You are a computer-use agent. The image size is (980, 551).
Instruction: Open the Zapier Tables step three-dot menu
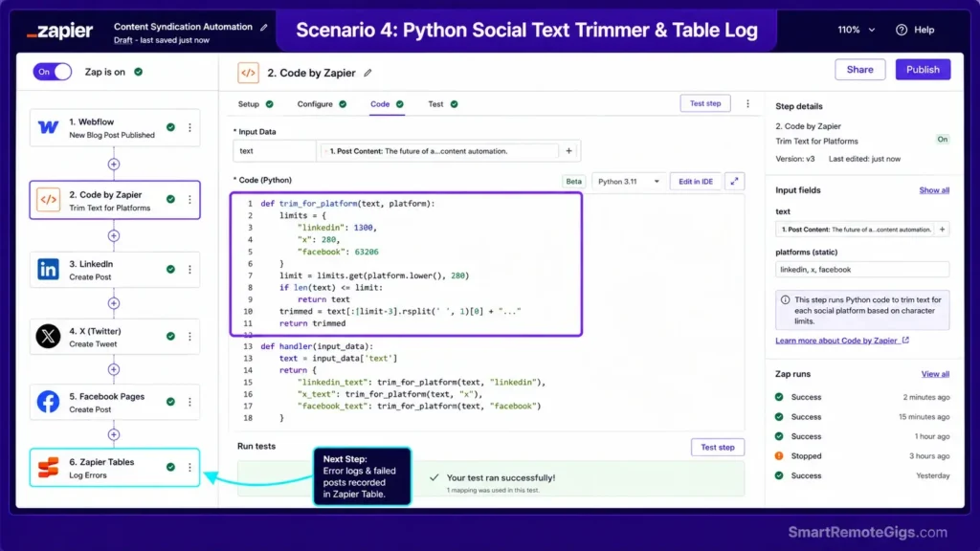(x=190, y=467)
